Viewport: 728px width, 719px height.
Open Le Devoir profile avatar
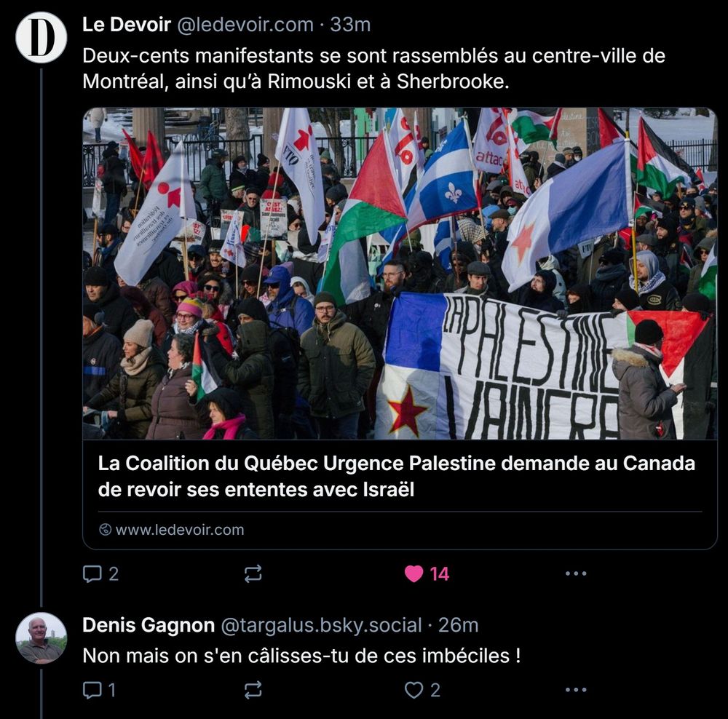41,37
